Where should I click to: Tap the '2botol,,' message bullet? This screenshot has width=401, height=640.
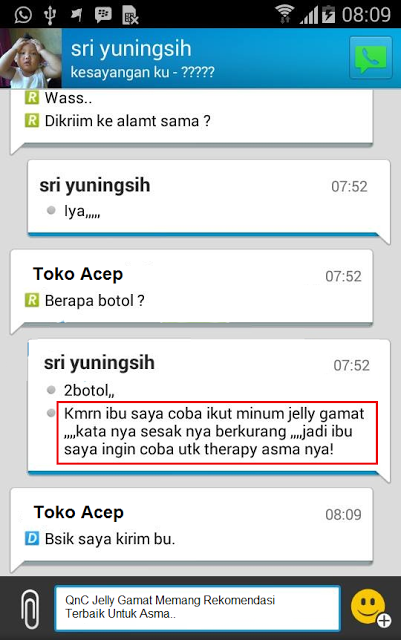(51, 390)
